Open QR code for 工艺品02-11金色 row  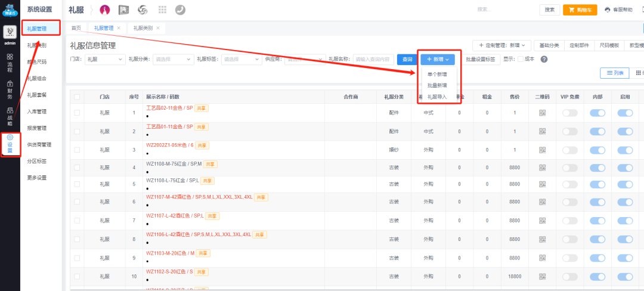(x=543, y=113)
